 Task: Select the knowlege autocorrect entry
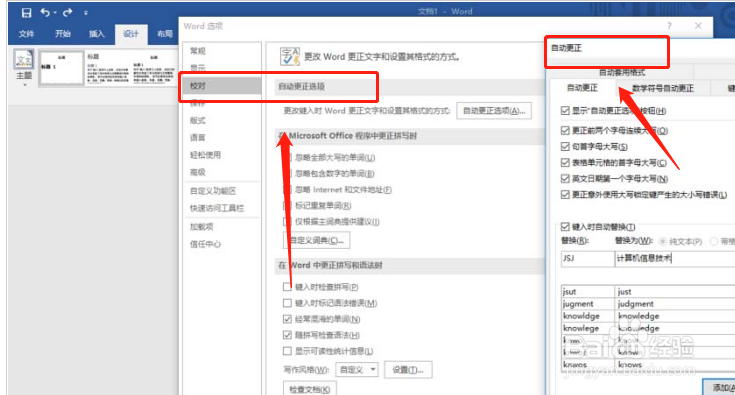648,328
